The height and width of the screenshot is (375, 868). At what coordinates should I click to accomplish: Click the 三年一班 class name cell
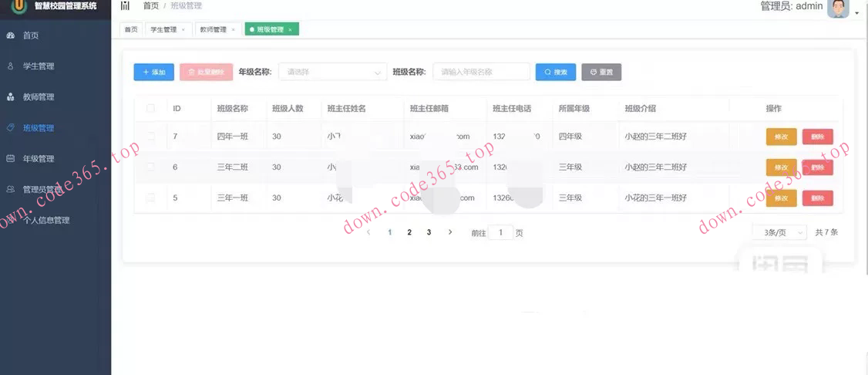(x=233, y=198)
